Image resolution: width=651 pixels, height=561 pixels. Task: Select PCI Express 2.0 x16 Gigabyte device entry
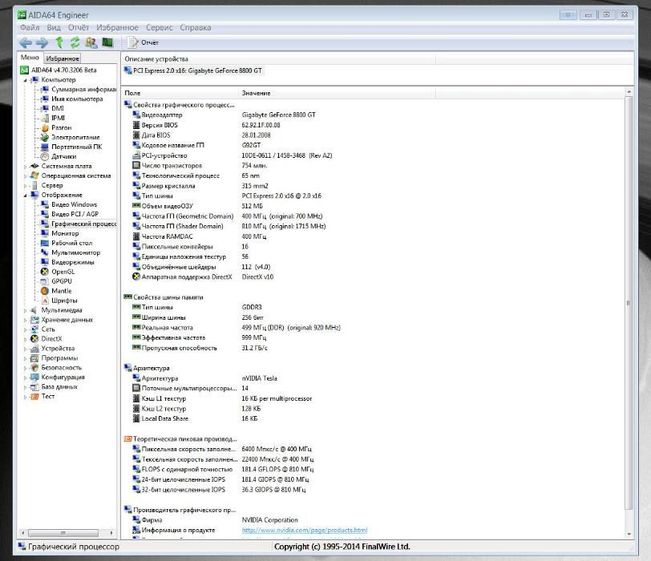[193, 71]
